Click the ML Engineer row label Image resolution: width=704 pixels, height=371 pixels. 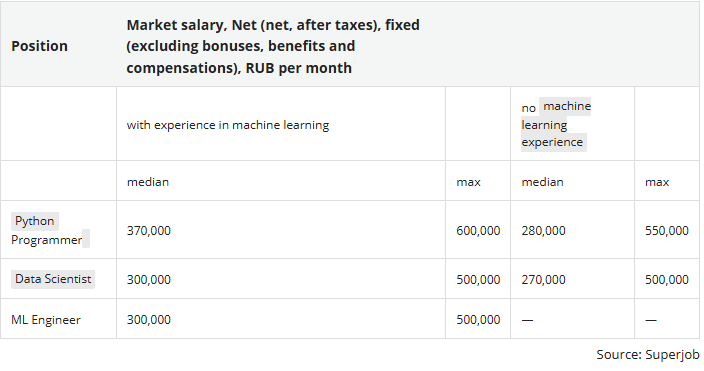pos(46,320)
